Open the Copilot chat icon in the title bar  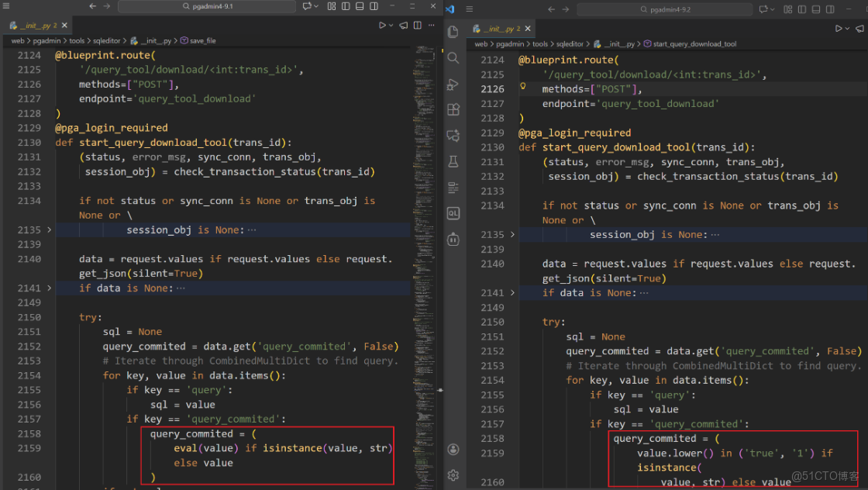[307, 7]
